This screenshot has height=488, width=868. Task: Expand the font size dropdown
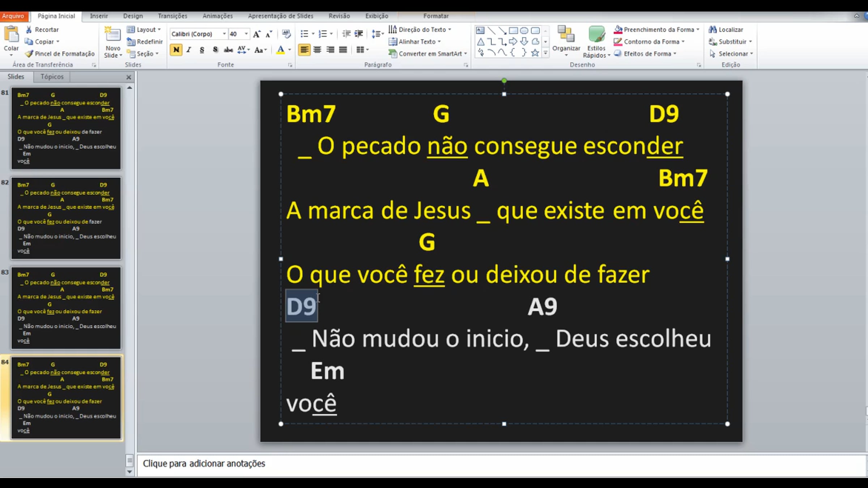point(246,34)
